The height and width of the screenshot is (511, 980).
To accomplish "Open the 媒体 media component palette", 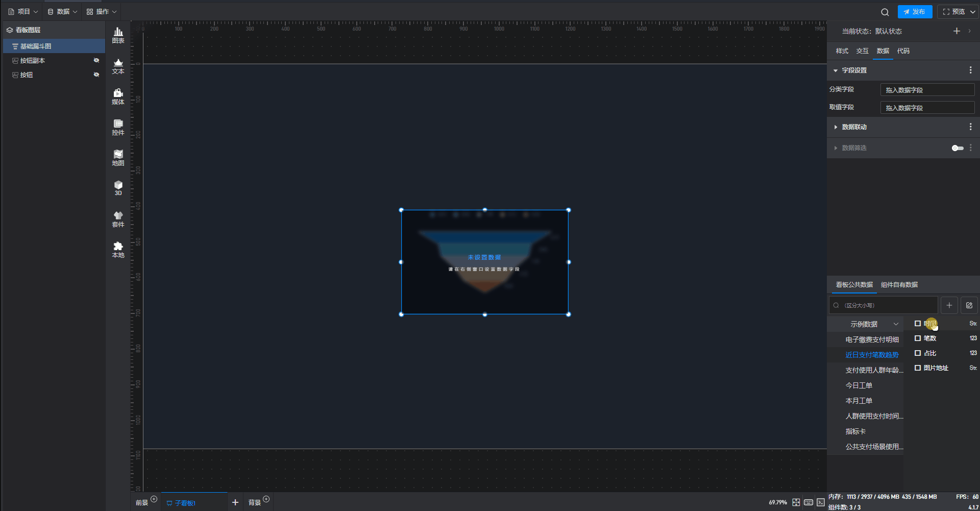I will (x=118, y=96).
